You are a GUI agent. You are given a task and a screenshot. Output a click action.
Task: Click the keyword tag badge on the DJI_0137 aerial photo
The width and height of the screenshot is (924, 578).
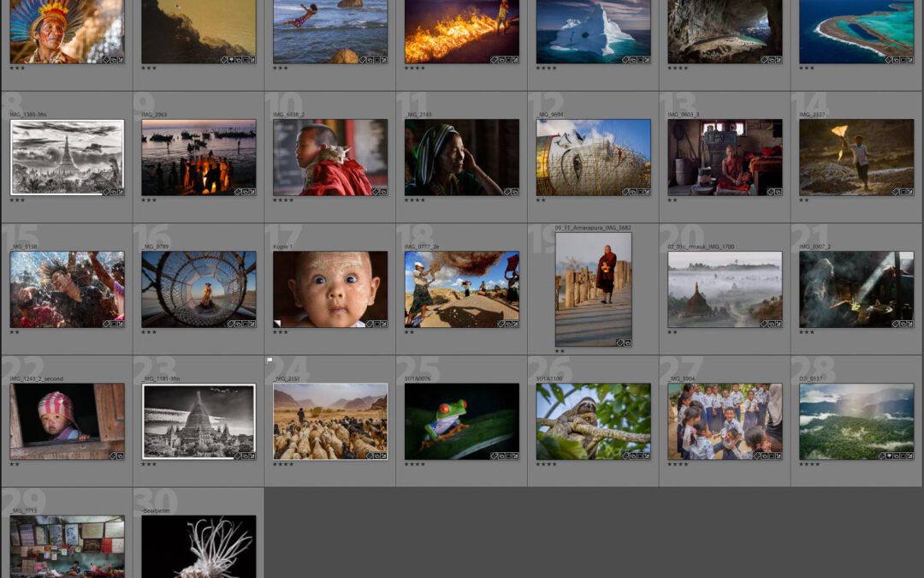[x=881, y=456]
